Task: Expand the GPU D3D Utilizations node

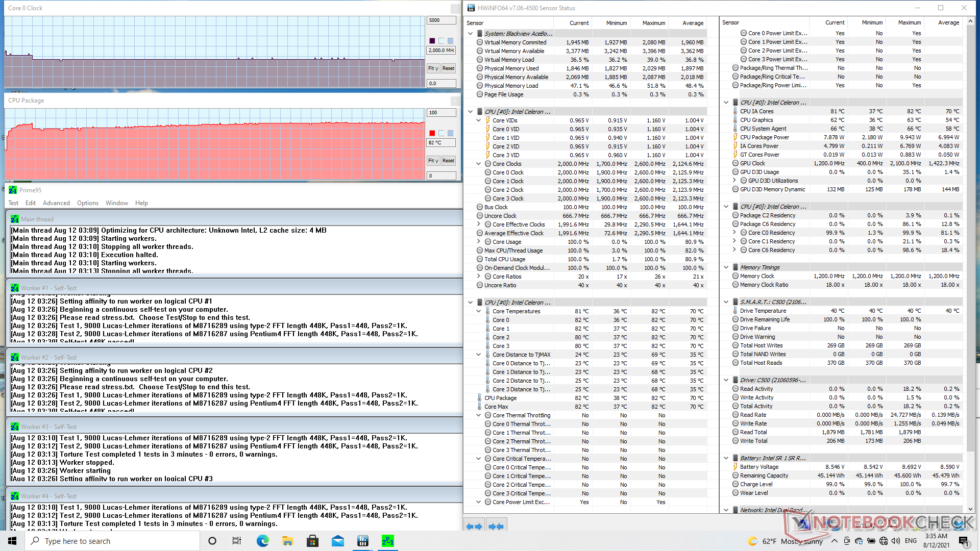Action: 734,181
